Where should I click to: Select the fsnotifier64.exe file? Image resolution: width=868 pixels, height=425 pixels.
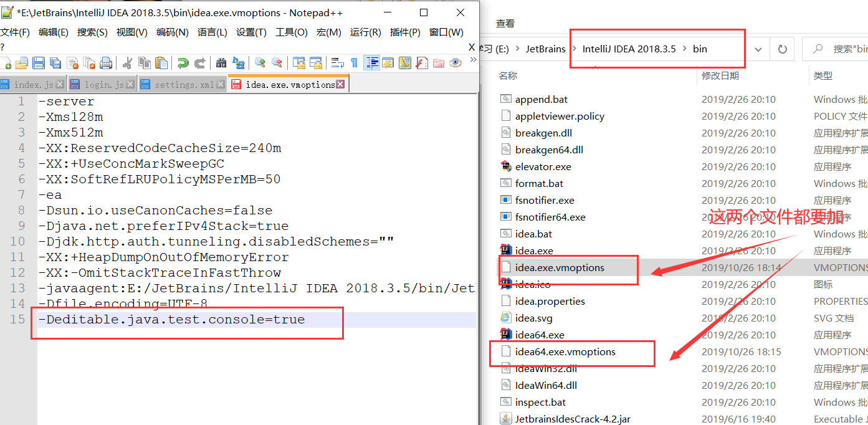coord(550,217)
